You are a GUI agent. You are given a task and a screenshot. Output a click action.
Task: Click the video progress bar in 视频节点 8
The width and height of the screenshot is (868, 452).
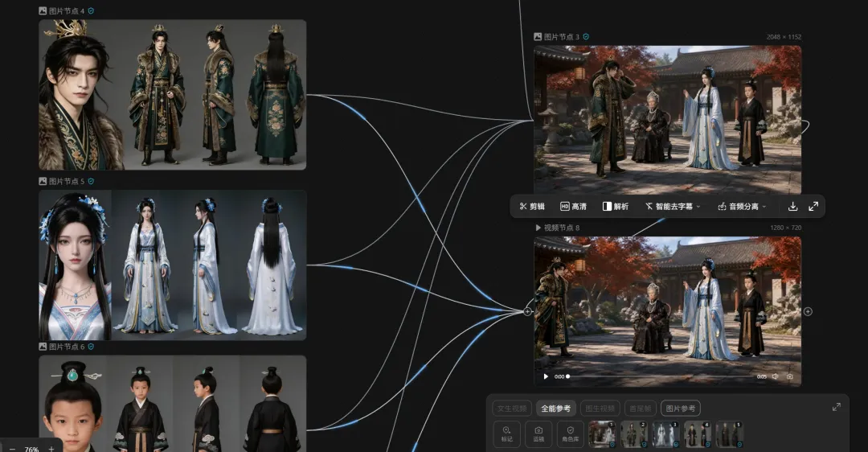(x=660, y=376)
